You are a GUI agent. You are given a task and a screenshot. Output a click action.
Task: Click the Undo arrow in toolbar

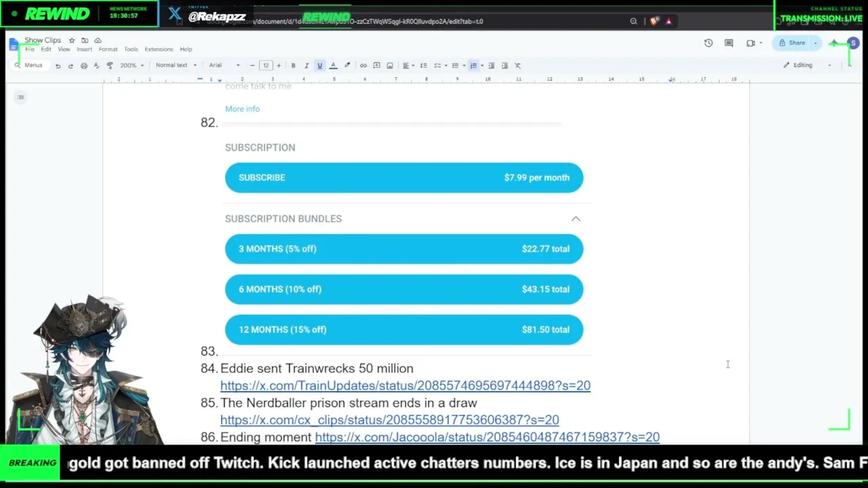tap(58, 66)
